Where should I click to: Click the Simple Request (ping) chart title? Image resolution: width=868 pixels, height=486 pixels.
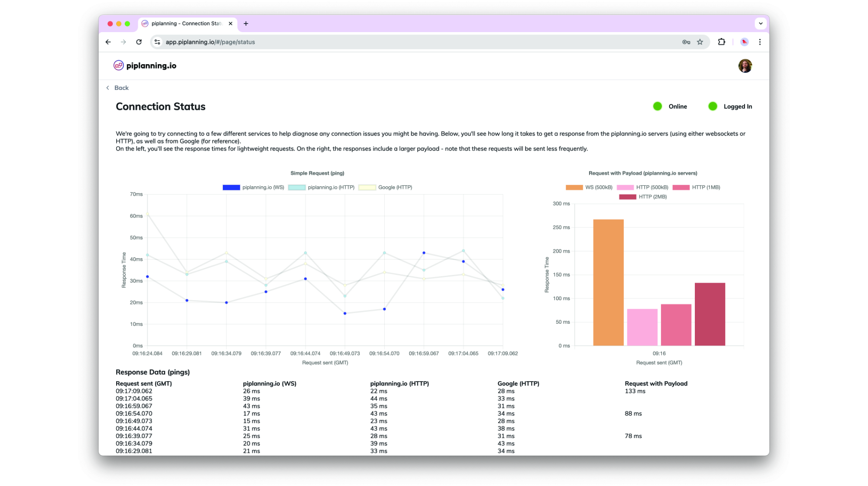(x=317, y=174)
